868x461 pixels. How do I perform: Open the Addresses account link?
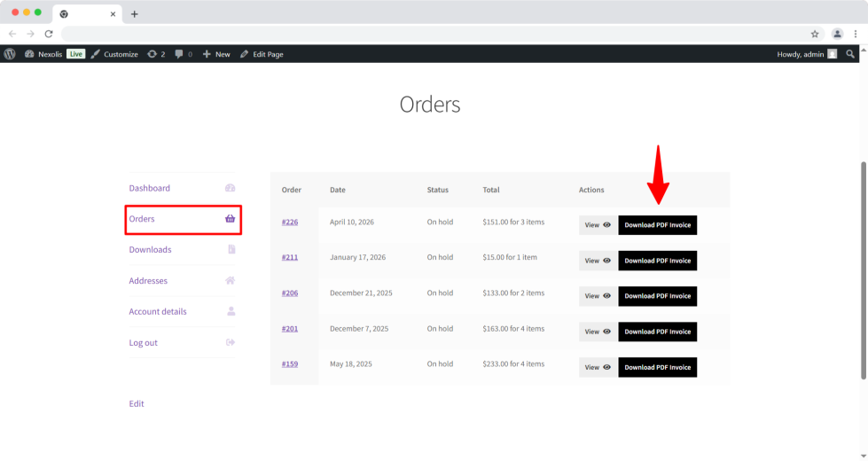[148, 280]
